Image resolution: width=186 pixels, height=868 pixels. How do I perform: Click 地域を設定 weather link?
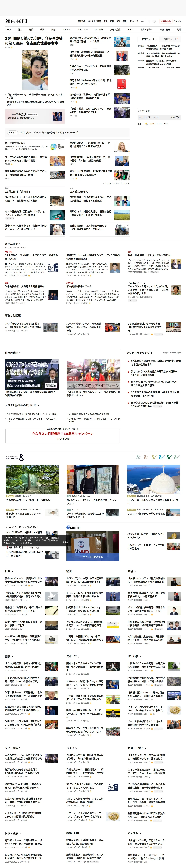(x=175, y=117)
